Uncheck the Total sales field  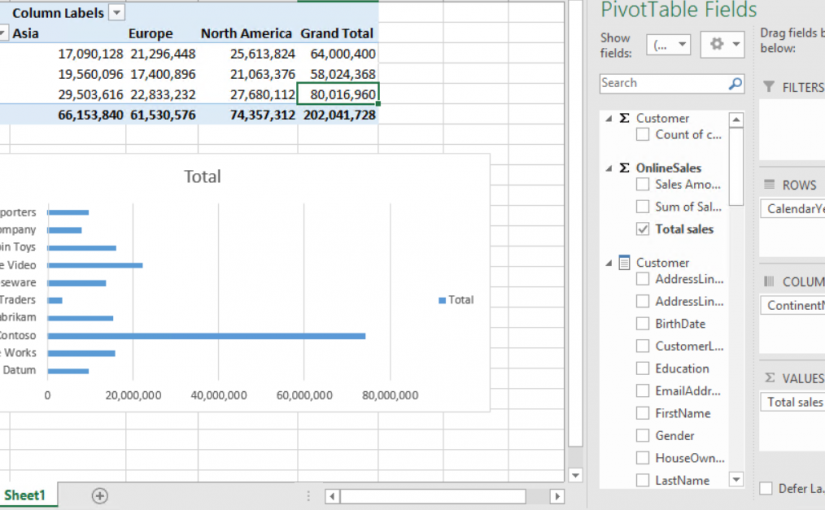(x=642, y=229)
